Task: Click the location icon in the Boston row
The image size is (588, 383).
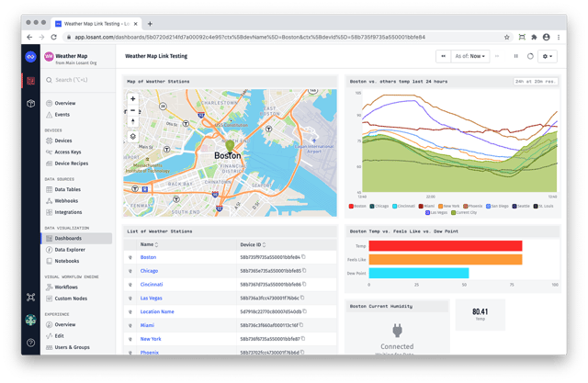Action: tap(130, 257)
